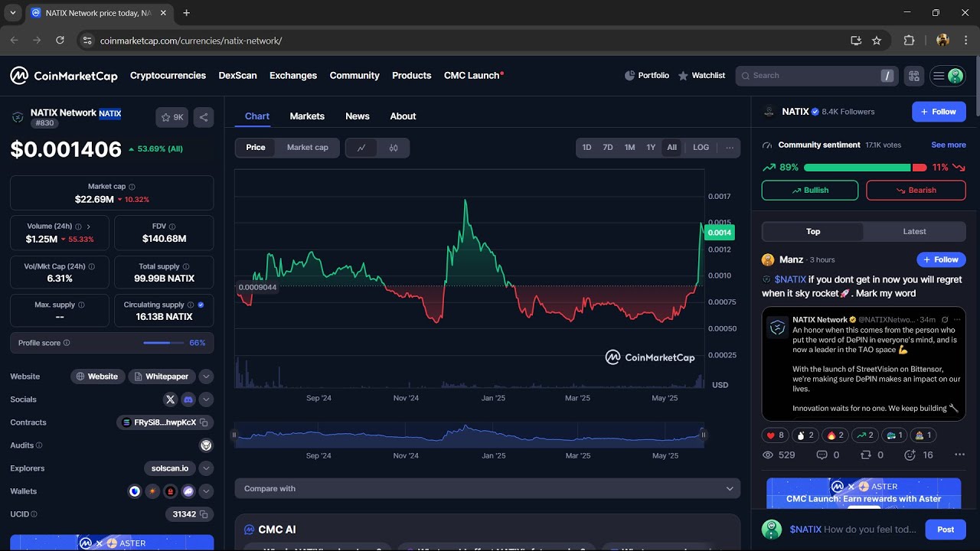Viewport: 980px width, 551px height.
Task: Open the NATIX X (Twitter) social link
Action: pyautogui.click(x=170, y=399)
